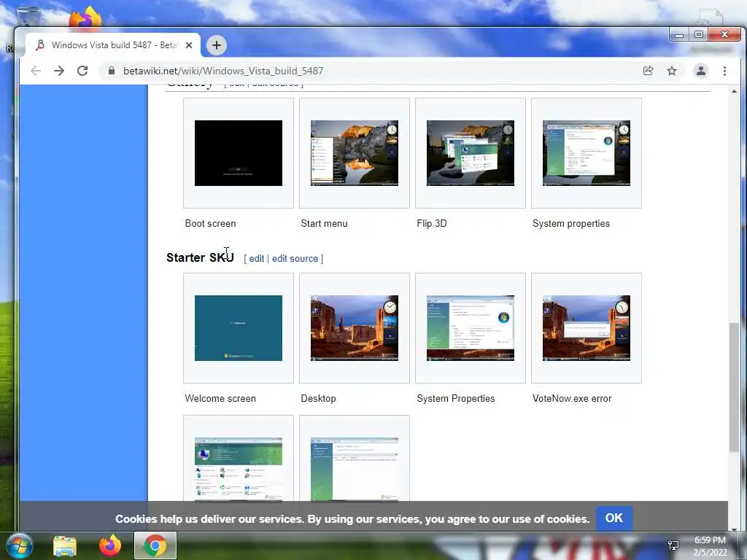Image resolution: width=747 pixels, height=560 pixels.
Task: Open the last gallery thumbnail with green sidebar
Action: click(355, 469)
